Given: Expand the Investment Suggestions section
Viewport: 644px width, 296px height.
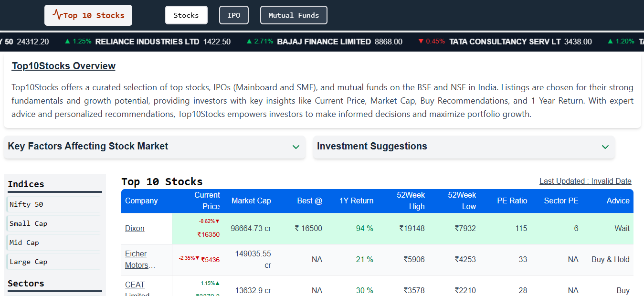Looking at the screenshot, I should 464,147.
